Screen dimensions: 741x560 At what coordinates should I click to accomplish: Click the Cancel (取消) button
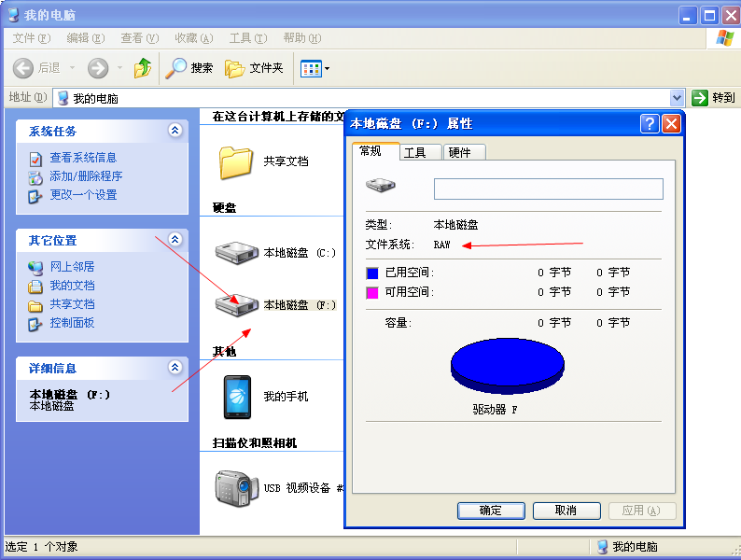(566, 511)
